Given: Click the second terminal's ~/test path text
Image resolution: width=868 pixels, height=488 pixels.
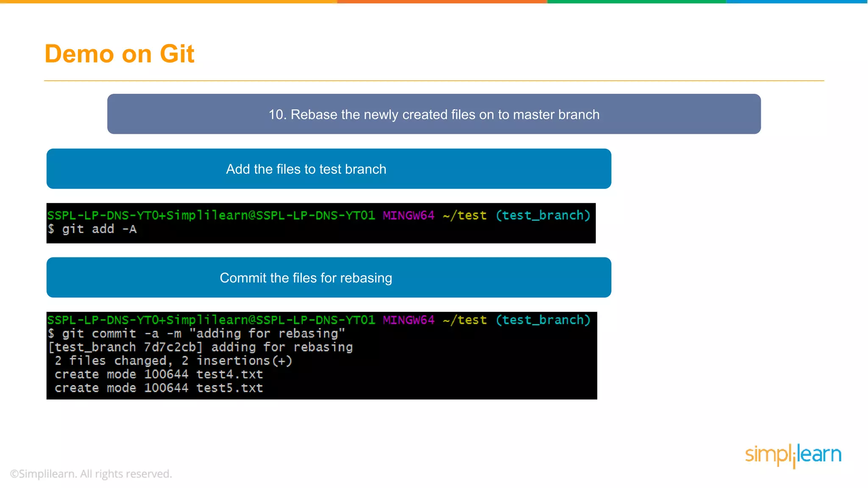Looking at the screenshot, I should tap(465, 320).
